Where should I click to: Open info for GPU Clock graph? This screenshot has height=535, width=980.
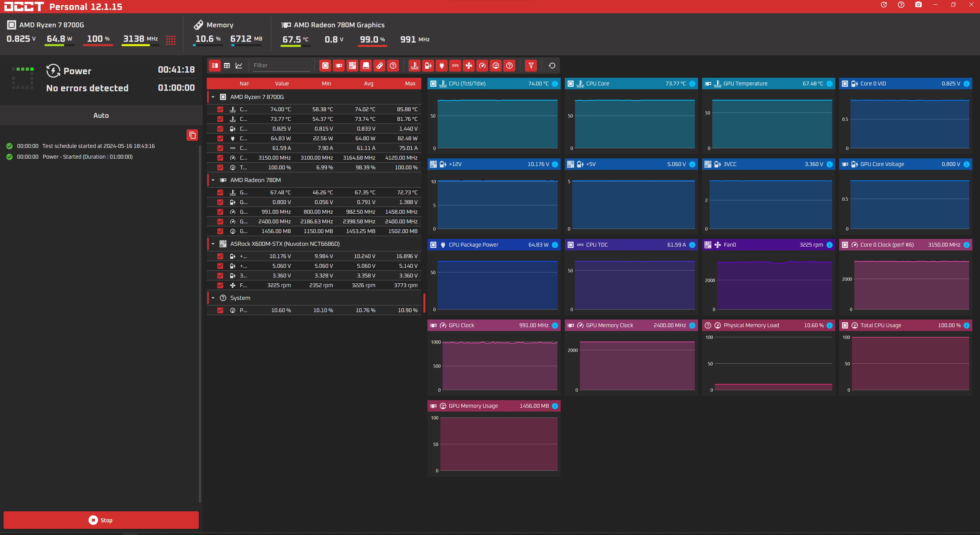click(555, 325)
